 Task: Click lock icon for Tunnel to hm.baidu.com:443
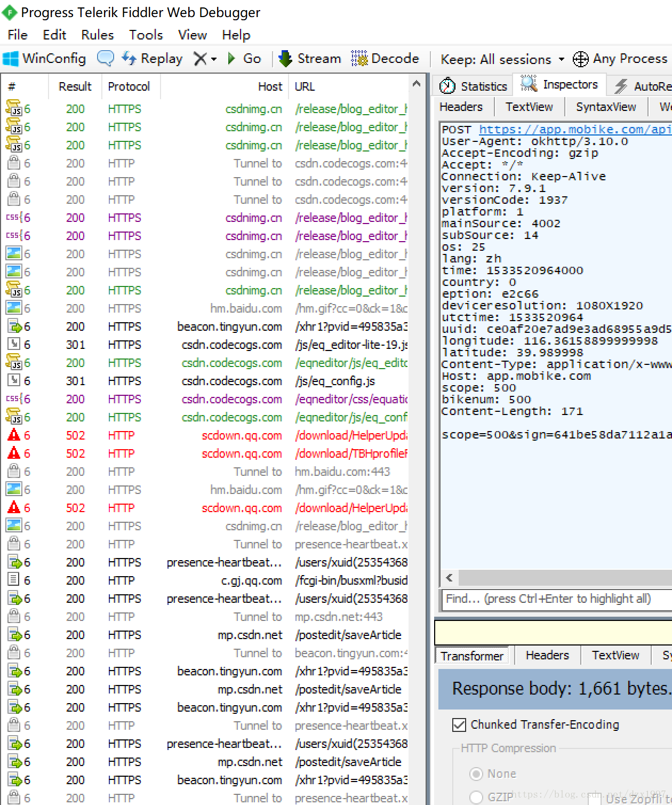coord(14,472)
